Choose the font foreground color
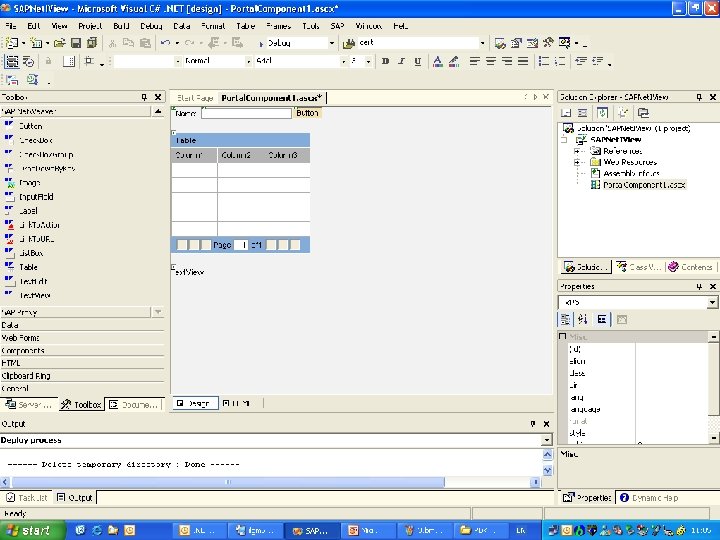720x540 pixels. click(x=438, y=61)
